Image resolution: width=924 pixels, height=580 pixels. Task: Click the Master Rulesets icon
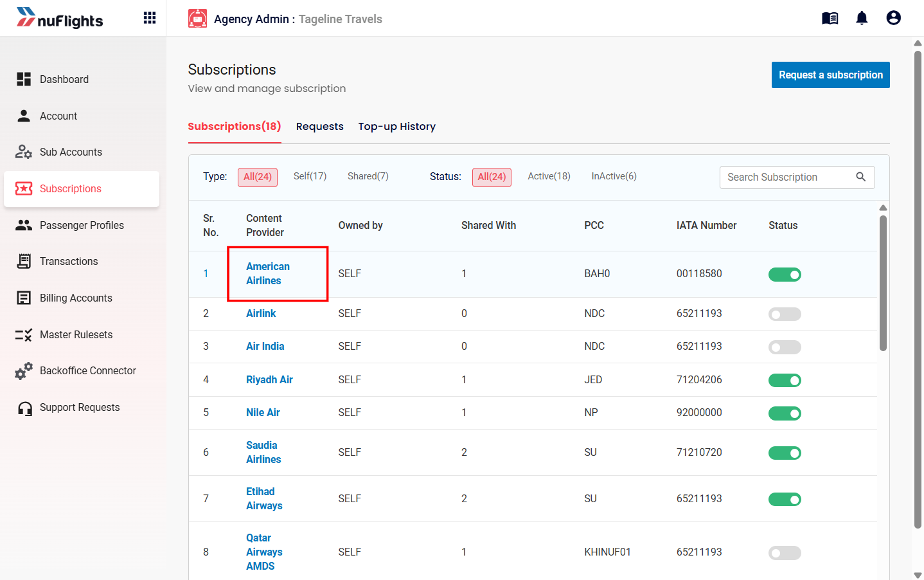click(24, 334)
